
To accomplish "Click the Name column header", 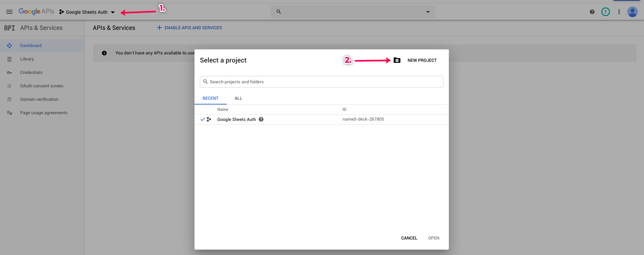I will point(223,110).
